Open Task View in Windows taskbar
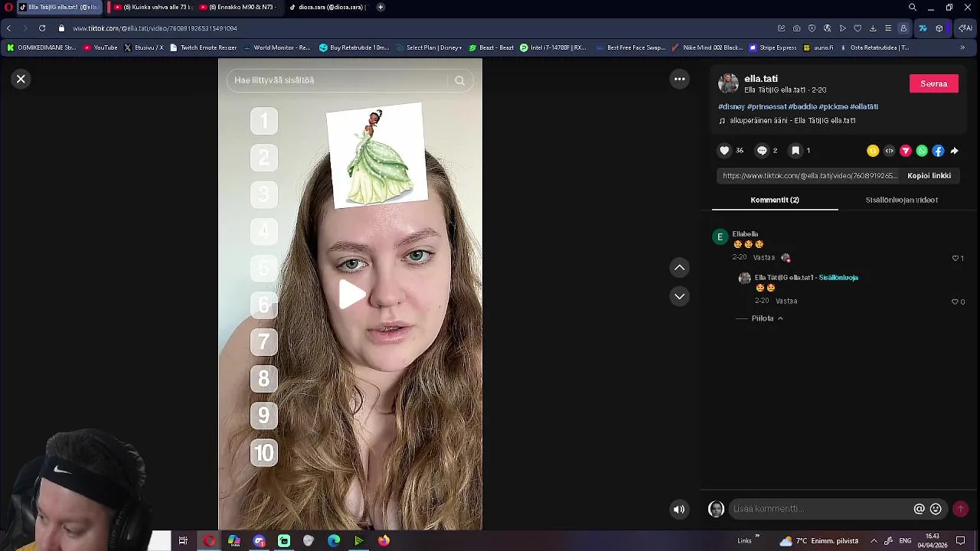The width and height of the screenshot is (980, 551). pyautogui.click(x=183, y=541)
